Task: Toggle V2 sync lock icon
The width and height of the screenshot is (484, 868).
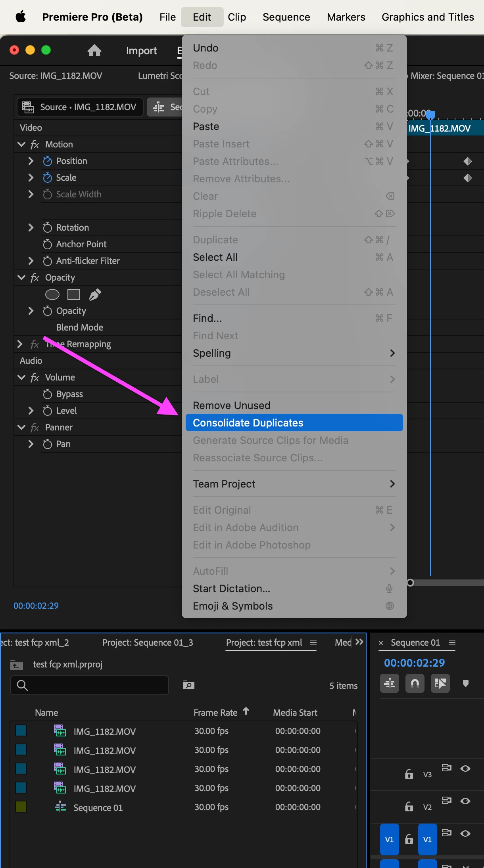Action: (x=447, y=800)
